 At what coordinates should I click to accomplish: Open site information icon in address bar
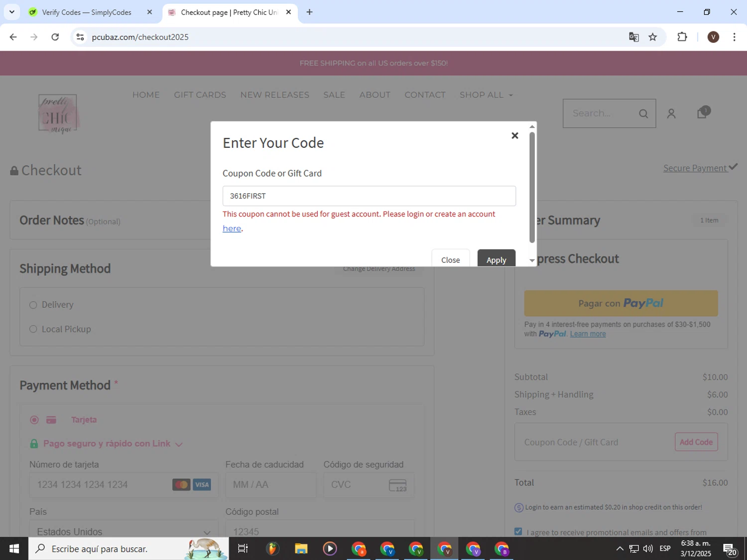(x=80, y=37)
